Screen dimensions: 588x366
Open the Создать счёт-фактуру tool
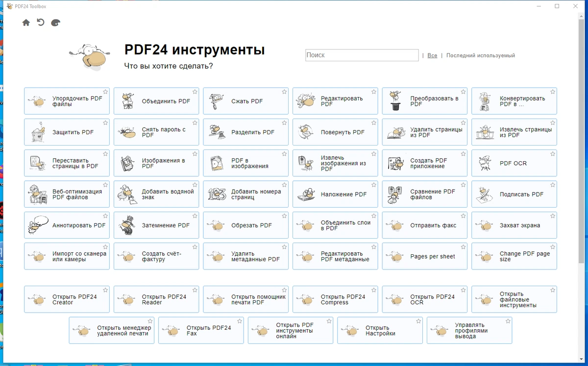point(156,257)
